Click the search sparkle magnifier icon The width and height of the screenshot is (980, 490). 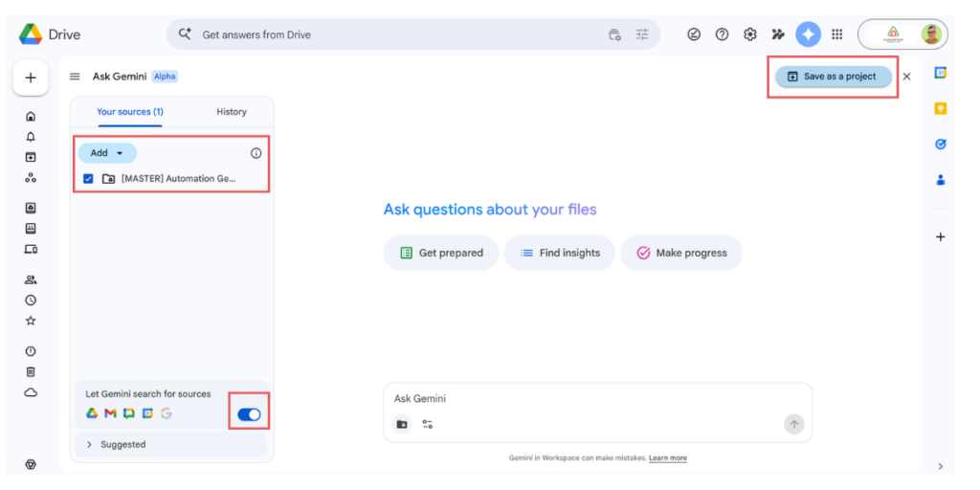(x=185, y=34)
